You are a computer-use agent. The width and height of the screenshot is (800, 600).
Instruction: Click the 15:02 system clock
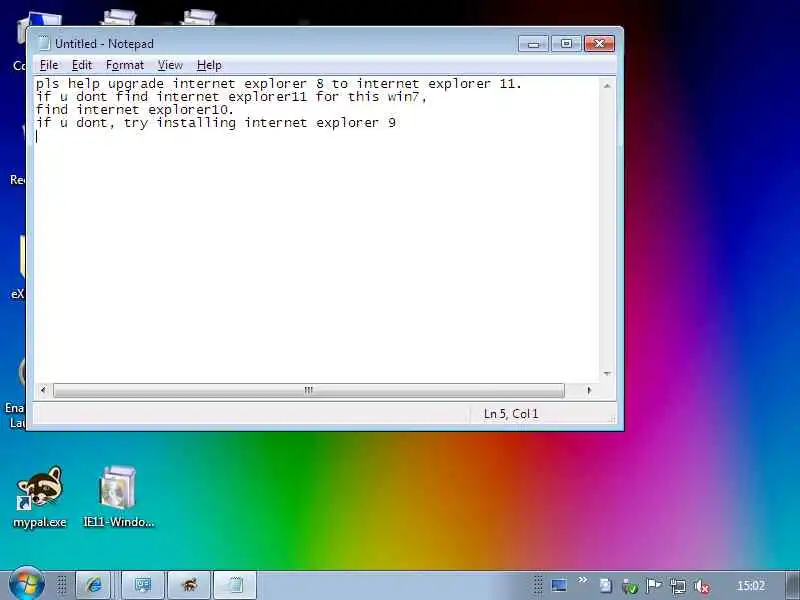pos(751,586)
